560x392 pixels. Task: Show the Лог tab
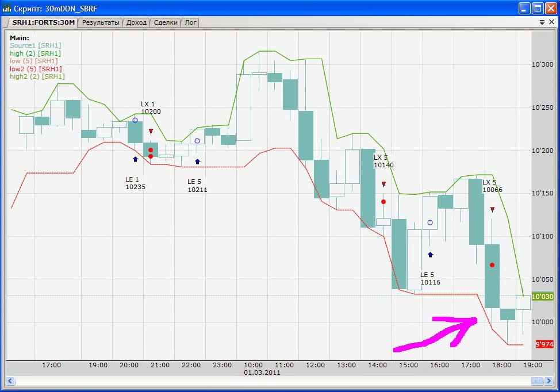tap(190, 22)
